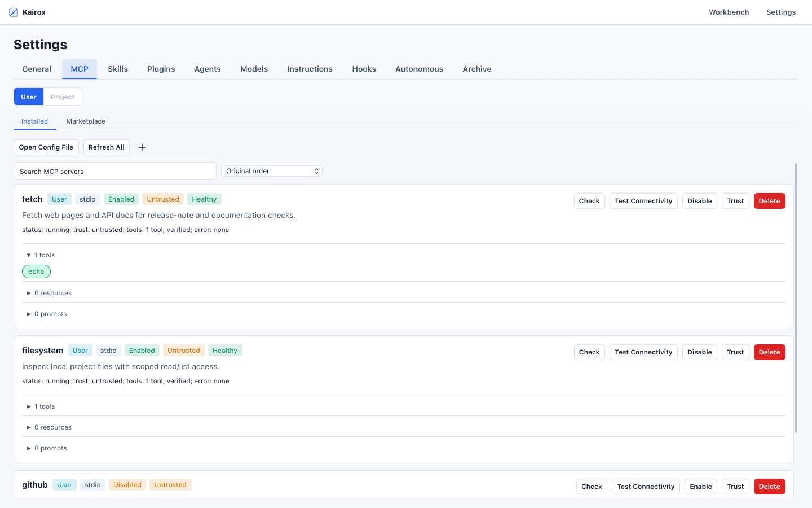Open the Skills tab
Screen dimensions: 812x508
coord(118,69)
